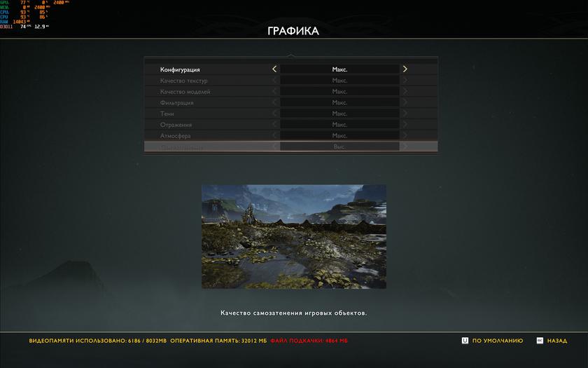588x368 pixels.
Task: Click Назад to go back
Action: pyautogui.click(x=556, y=341)
